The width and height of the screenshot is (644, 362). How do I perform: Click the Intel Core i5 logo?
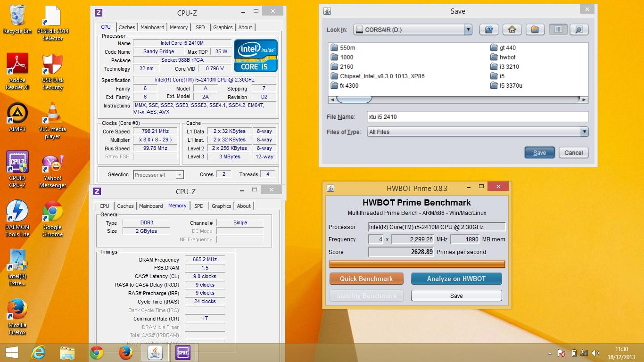(x=256, y=56)
